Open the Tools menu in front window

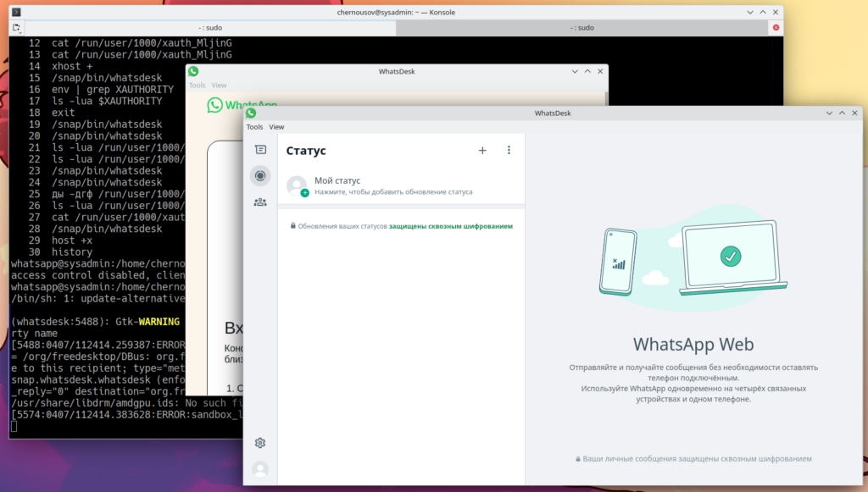(254, 127)
